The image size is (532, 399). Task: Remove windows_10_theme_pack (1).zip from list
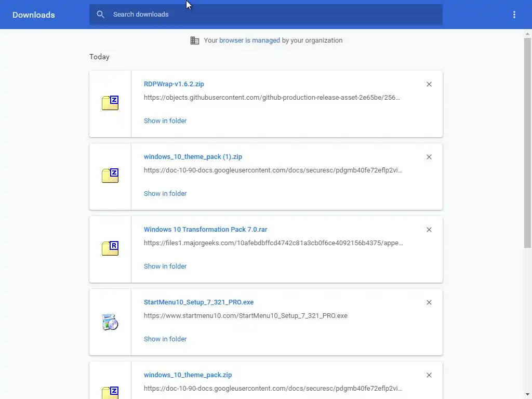429,157
